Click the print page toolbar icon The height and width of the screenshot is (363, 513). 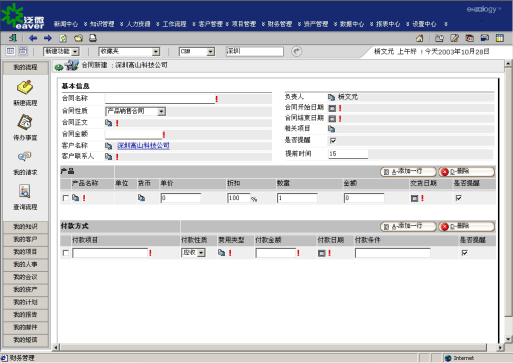(93, 38)
